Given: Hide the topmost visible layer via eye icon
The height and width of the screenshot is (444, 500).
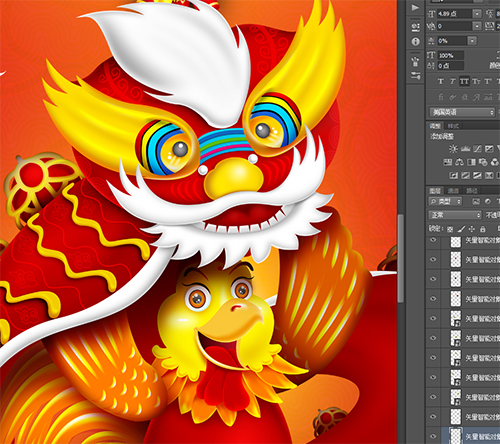Looking at the screenshot, I should (433, 240).
